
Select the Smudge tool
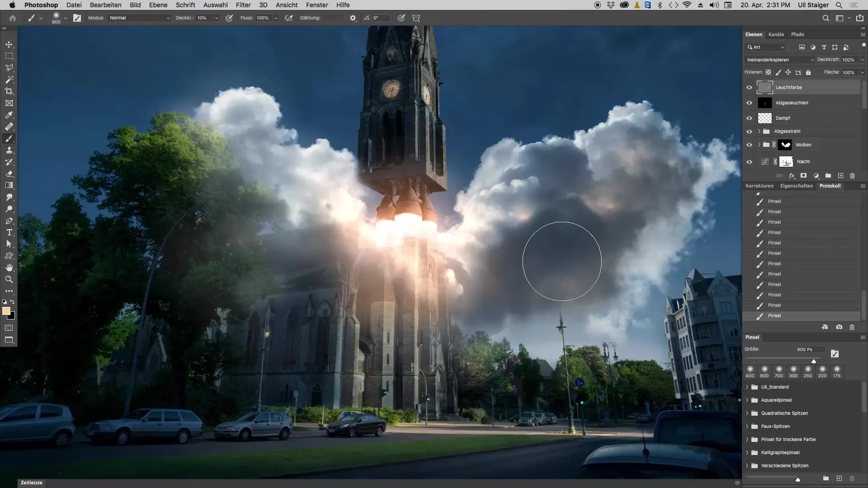click(x=9, y=197)
